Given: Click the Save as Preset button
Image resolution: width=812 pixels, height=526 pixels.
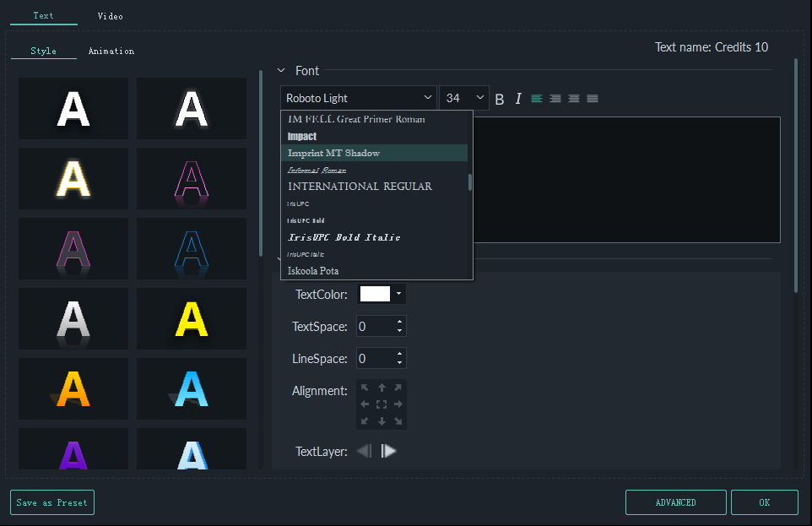Looking at the screenshot, I should click(x=51, y=502).
